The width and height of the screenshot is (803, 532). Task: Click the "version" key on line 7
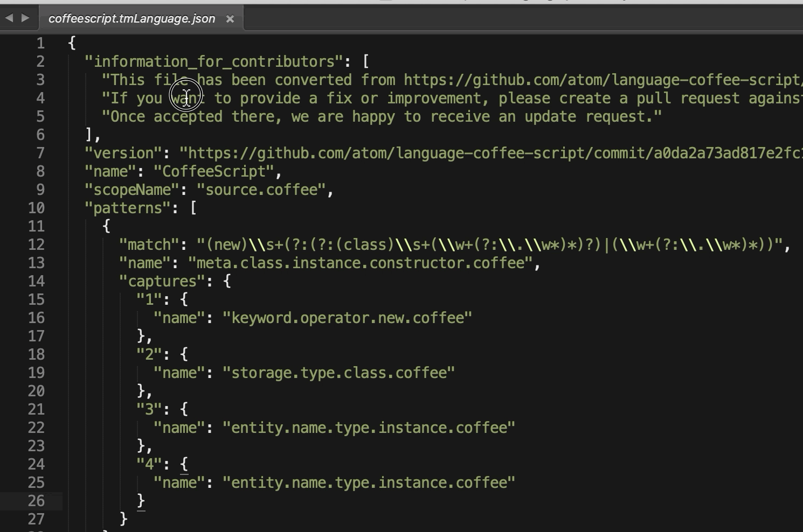pyautogui.click(x=123, y=153)
